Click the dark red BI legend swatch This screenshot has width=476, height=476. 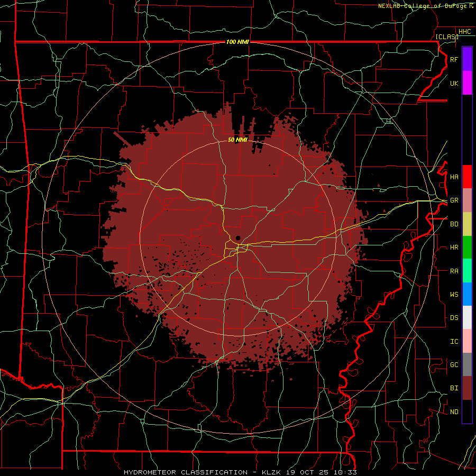(x=467, y=388)
